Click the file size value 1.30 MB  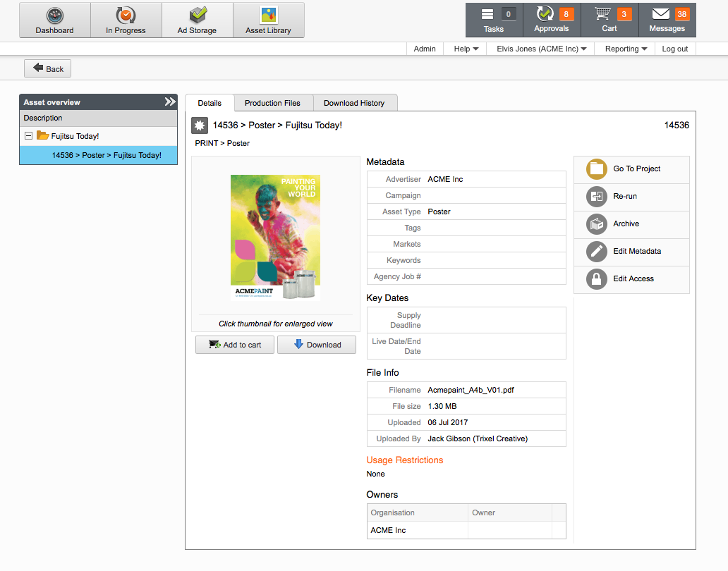pos(442,406)
